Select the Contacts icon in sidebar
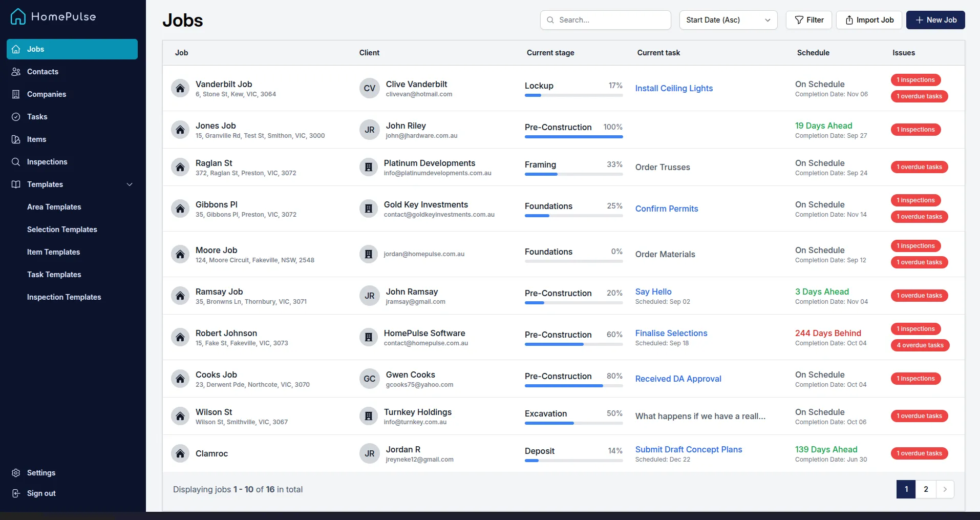 click(16, 72)
